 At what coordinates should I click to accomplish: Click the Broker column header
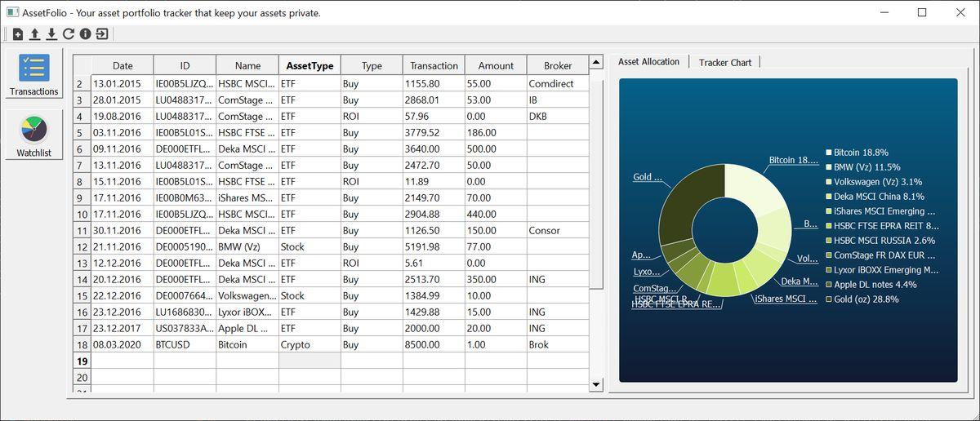tap(558, 66)
